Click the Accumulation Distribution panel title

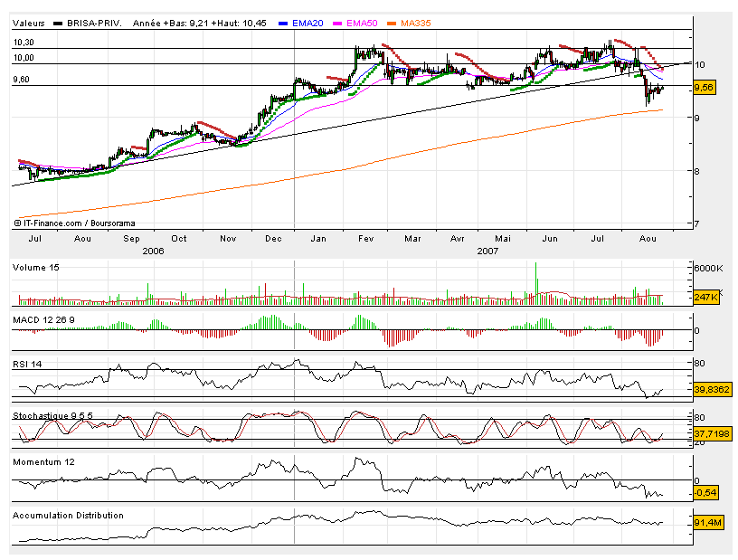coord(68,516)
